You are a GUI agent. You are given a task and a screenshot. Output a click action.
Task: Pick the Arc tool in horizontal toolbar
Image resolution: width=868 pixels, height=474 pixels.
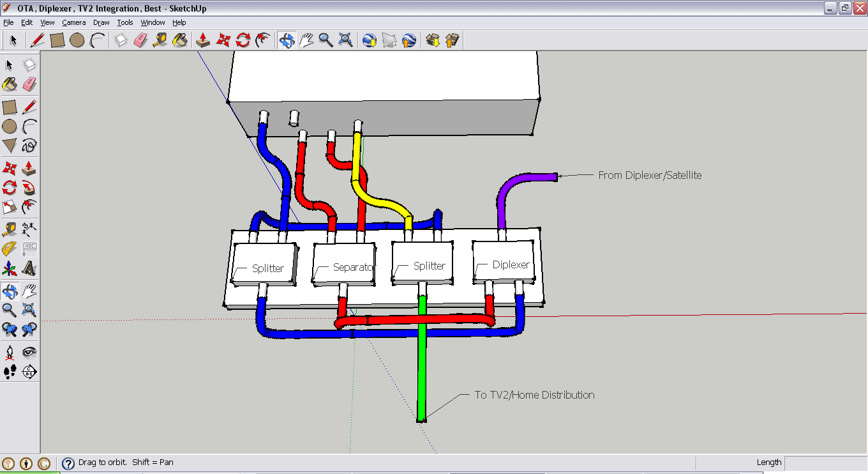click(x=97, y=40)
